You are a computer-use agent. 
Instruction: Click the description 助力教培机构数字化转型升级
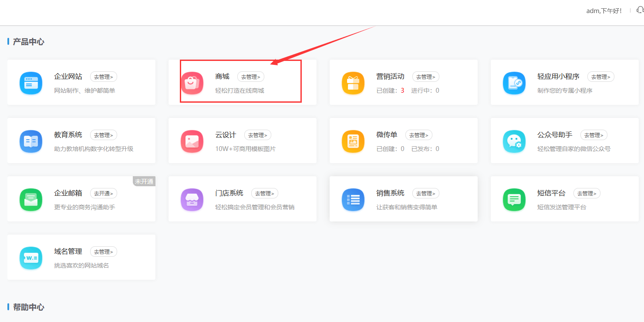(x=94, y=149)
